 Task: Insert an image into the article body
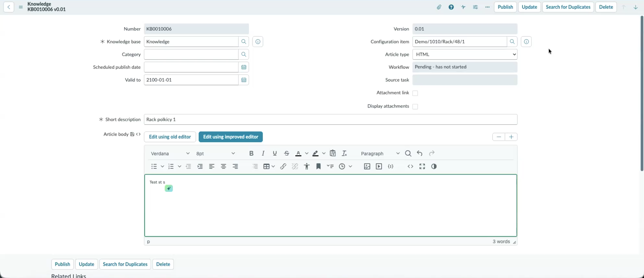click(367, 166)
